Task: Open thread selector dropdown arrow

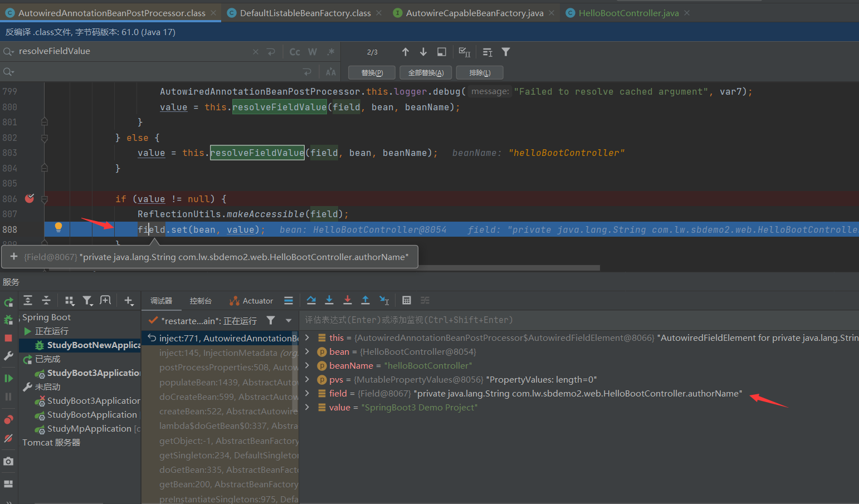Action: (x=289, y=320)
